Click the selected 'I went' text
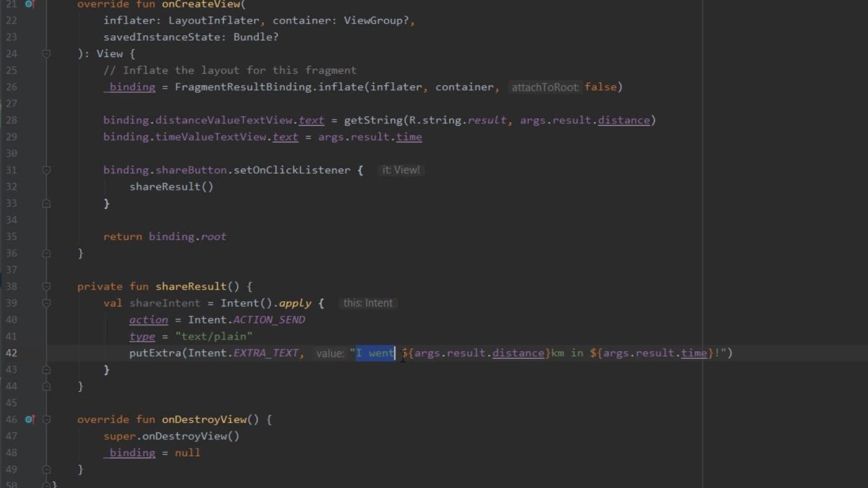 (x=375, y=353)
